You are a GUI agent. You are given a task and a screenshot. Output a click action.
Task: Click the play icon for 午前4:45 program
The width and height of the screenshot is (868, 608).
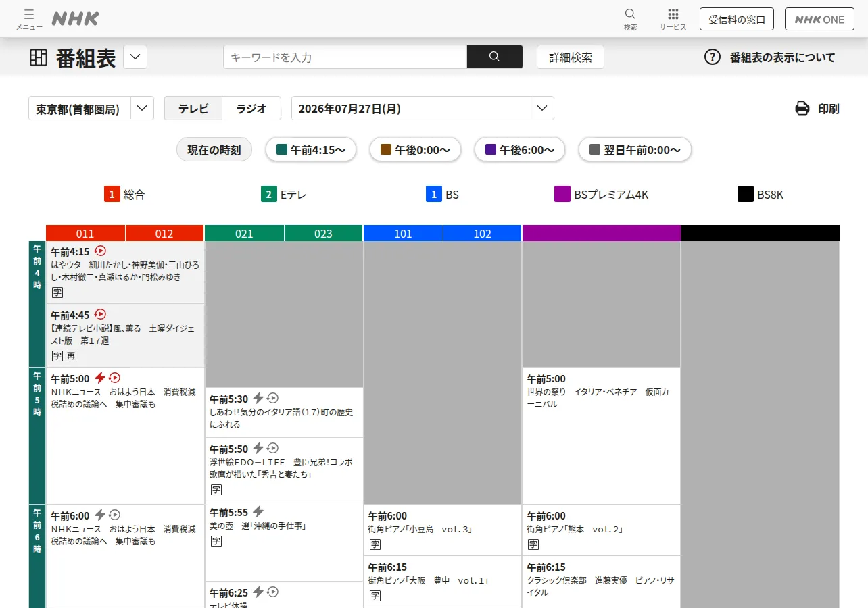tap(101, 314)
